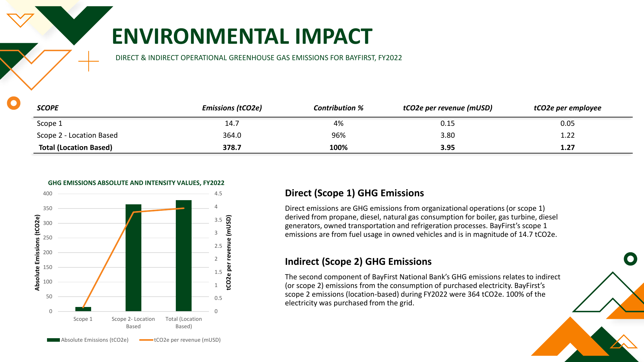The height and width of the screenshot is (362, 644).
Task: Click the 0.15 per revenue value
Action: [x=448, y=124]
